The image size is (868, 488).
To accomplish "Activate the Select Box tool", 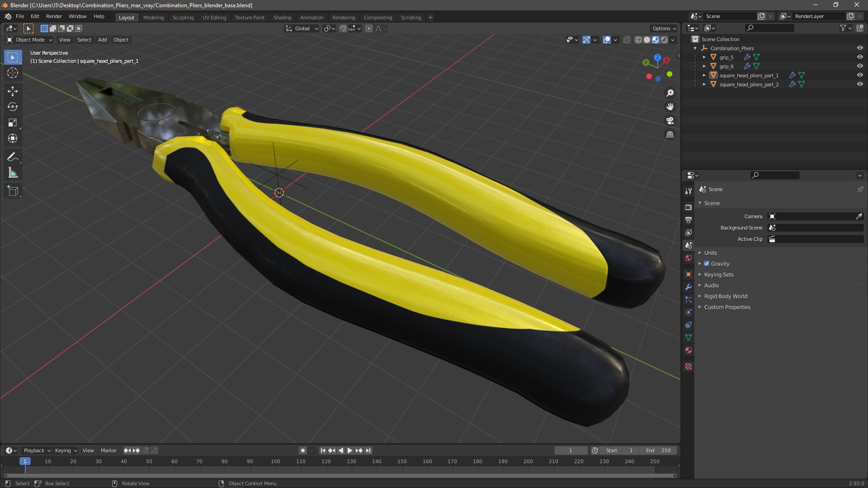I will click(13, 57).
